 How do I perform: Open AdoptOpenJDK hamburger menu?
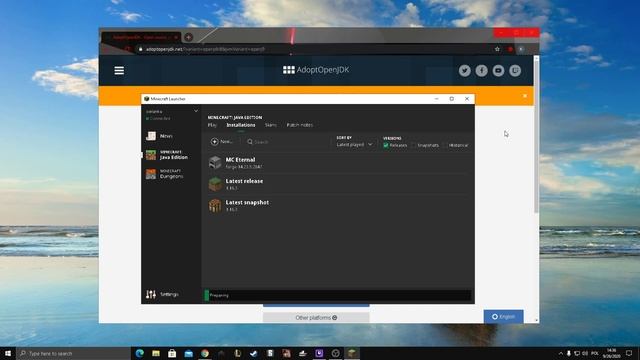(x=119, y=71)
